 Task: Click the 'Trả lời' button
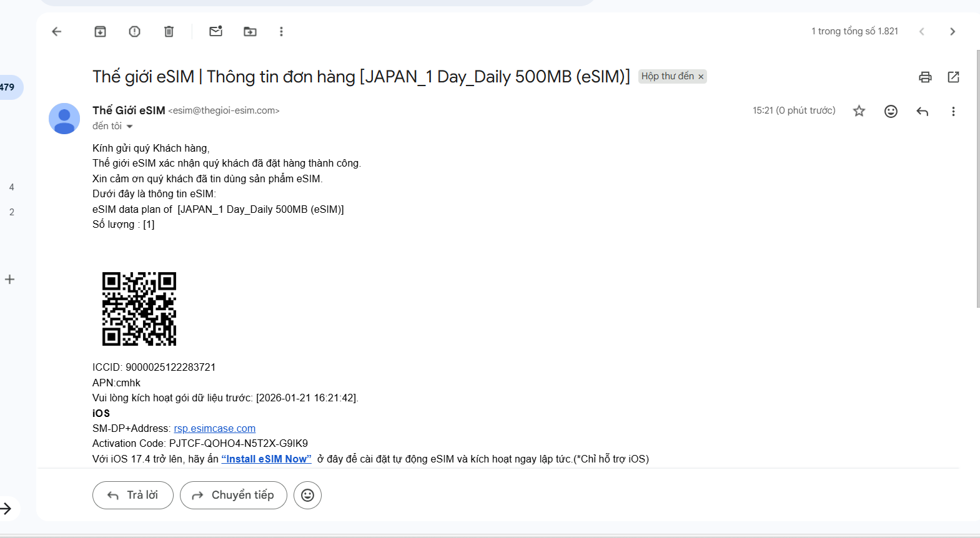(133, 495)
